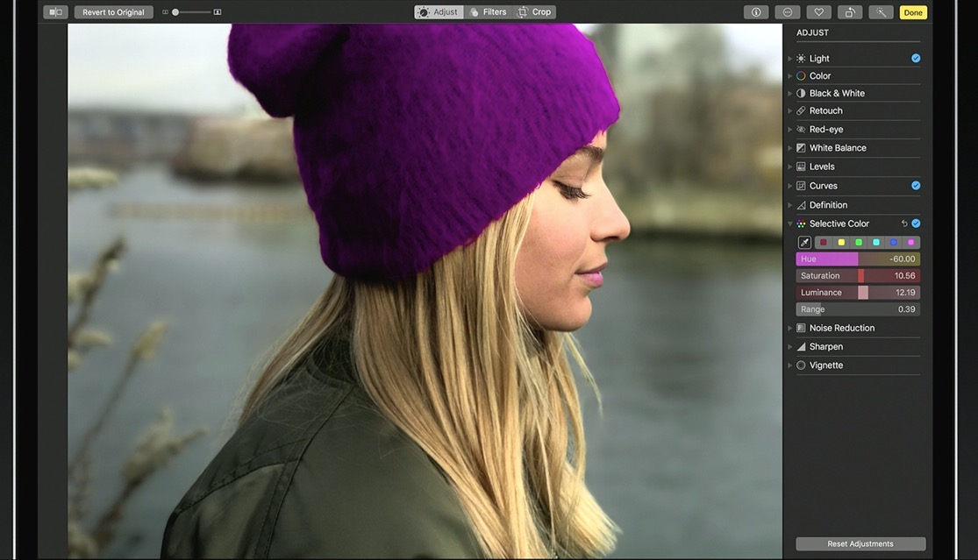Screen dimensions: 978x560
Task: Click the small zoom-out thumbnail icon
Action: click(165, 12)
